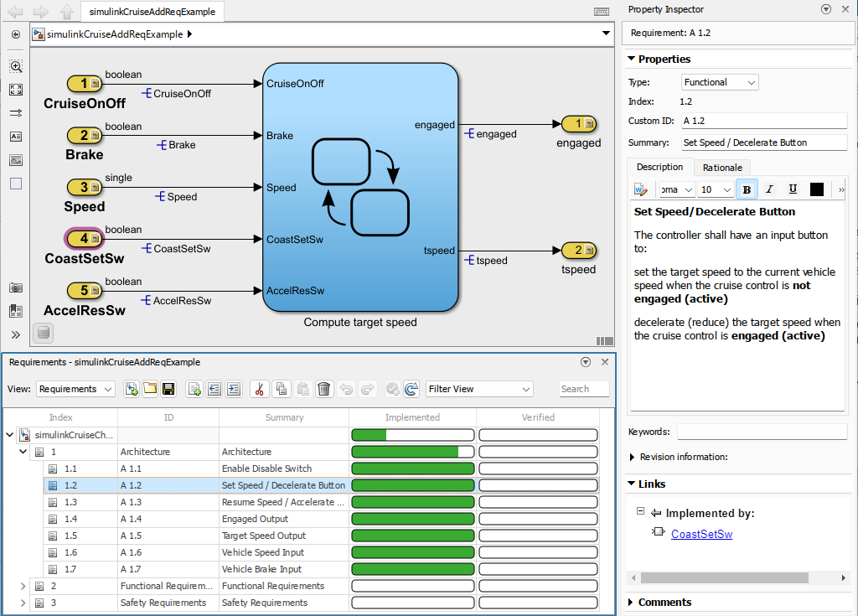Delete the selected requirement with the trash icon
The height and width of the screenshot is (616, 858).
click(323, 389)
